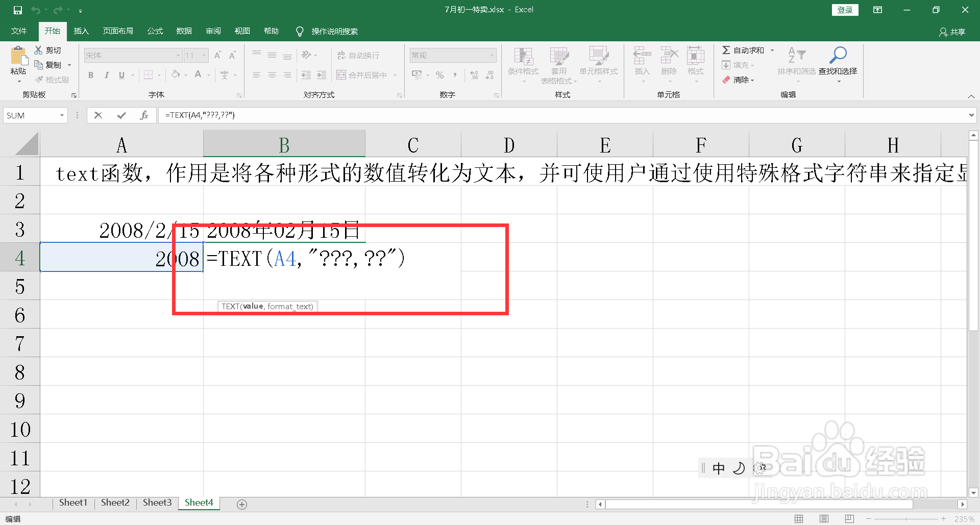This screenshot has height=525, width=980.
Task: Click the AutoSum (自动求和) icon
Action: [747, 50]
